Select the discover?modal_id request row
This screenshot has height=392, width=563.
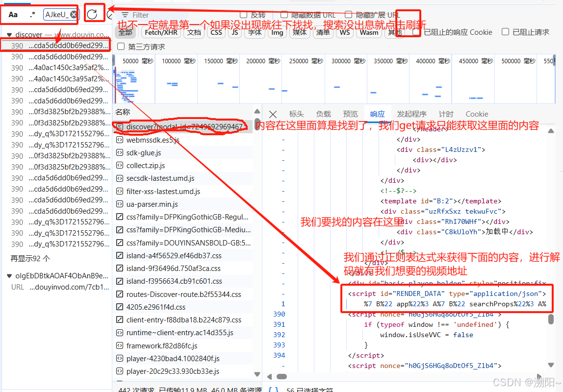tap(183, 126)
